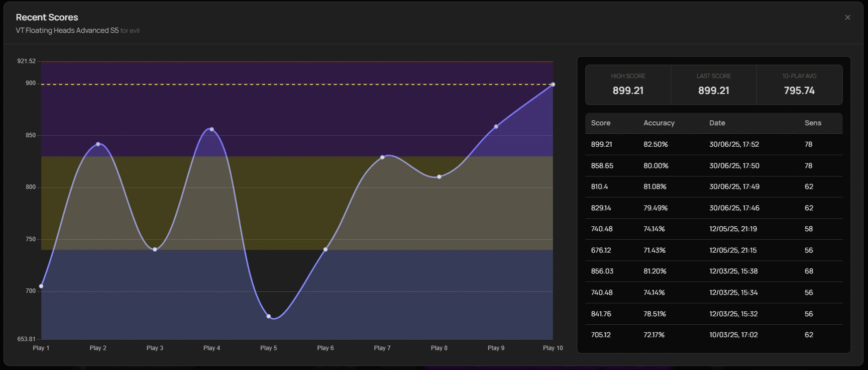Select the Play 10 data point at top

point(553,85)
